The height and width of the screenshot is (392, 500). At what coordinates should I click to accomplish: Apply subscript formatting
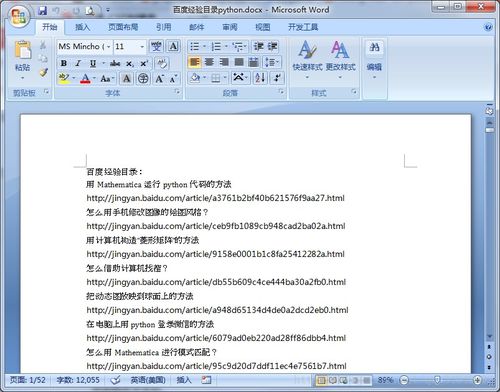click(x=130, y=63)
